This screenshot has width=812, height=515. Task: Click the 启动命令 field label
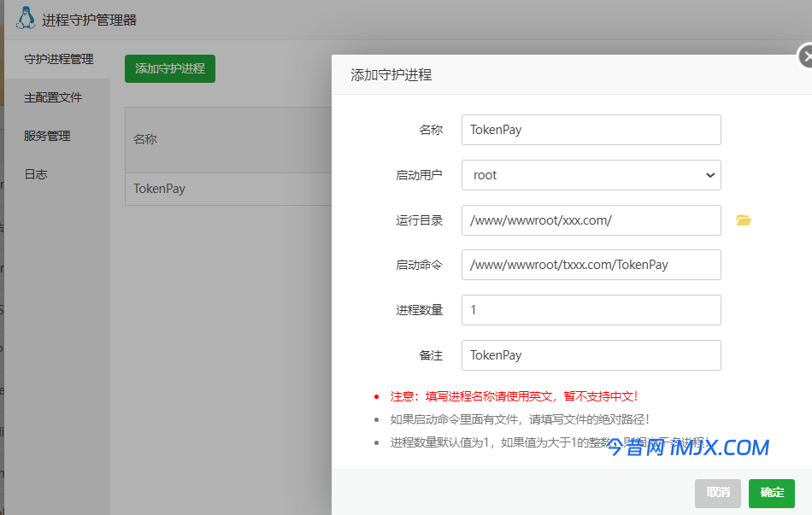click(x=419, y=265)
